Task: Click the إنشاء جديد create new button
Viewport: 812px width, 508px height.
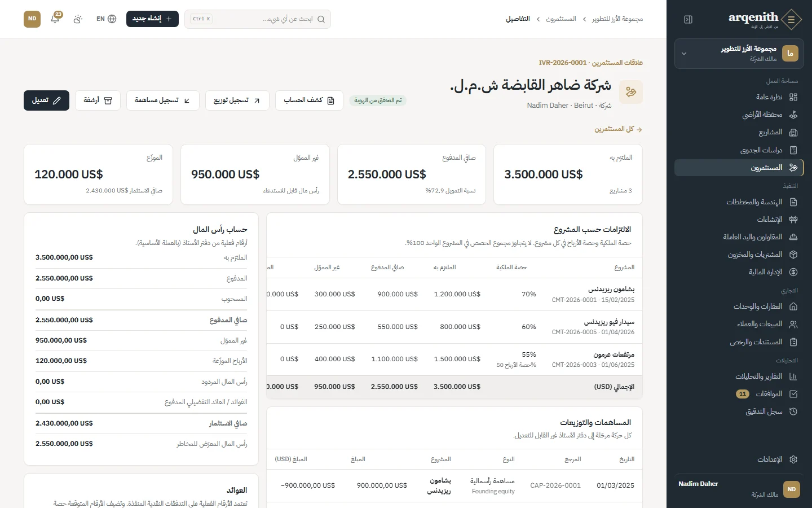Action: tap(152, 19)
